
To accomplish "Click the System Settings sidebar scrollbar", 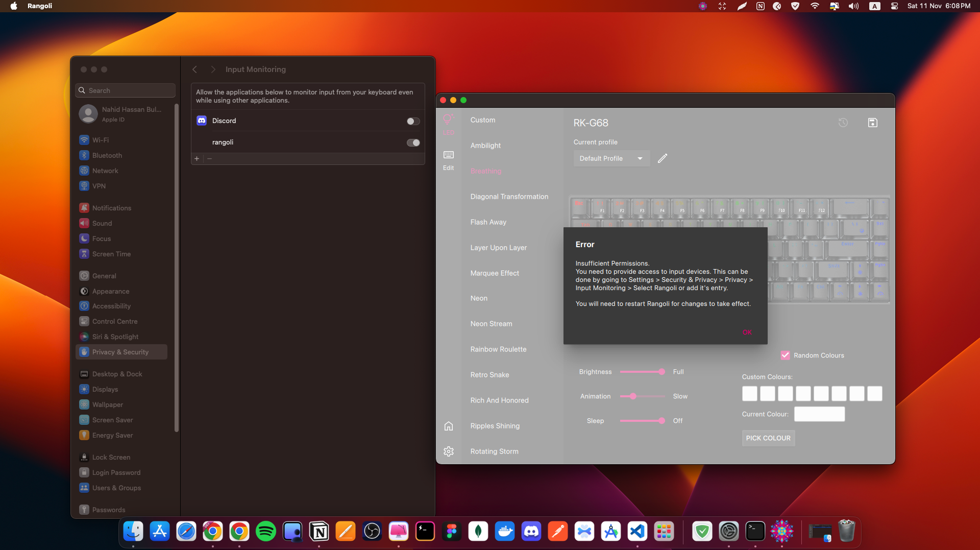I will coord(177,268).
